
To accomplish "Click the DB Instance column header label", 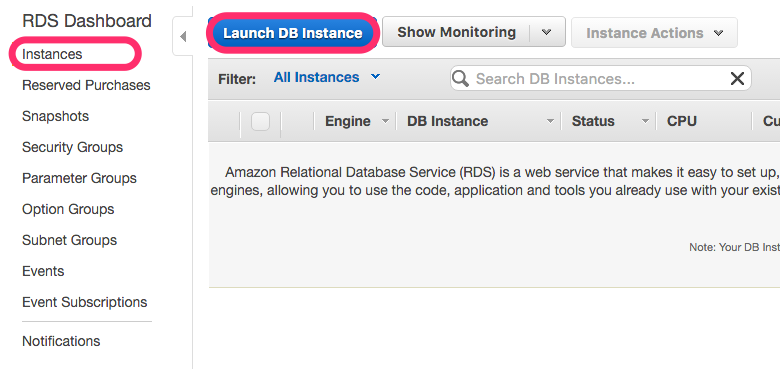I will pyautogui.click(x=447, y=121).
